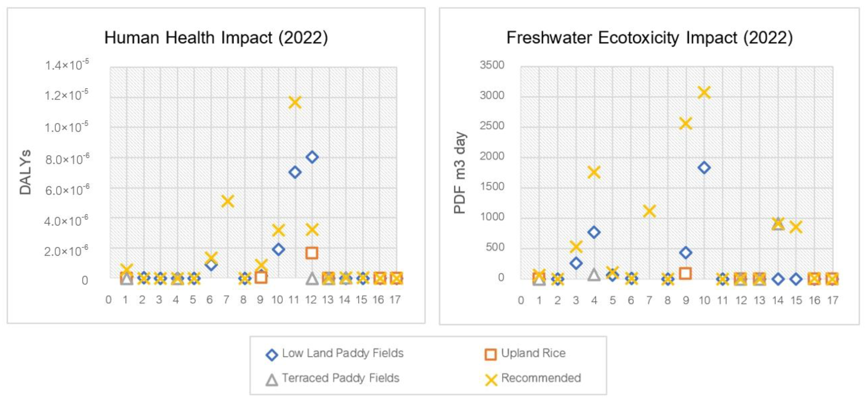Viewport: 868px width, 402px height.
Task: Click the Low Land Paddy Fields diamond legend icon
Action: [272, 355]
